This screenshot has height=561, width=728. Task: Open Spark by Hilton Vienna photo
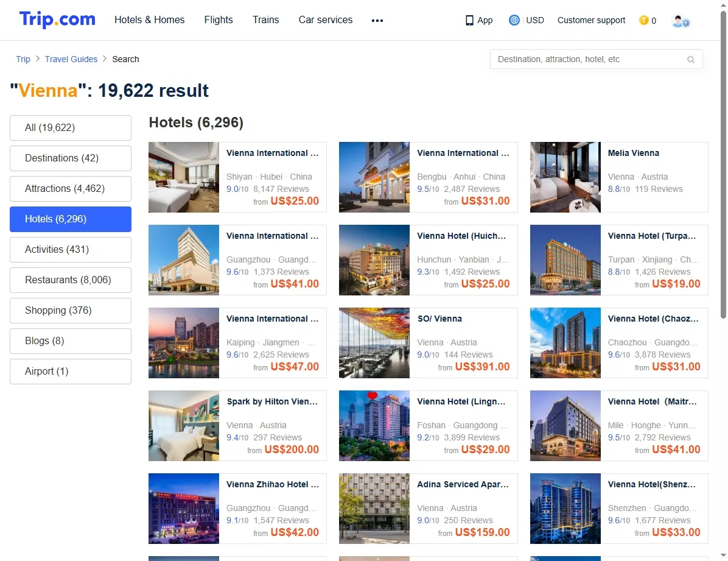(184, 426)
